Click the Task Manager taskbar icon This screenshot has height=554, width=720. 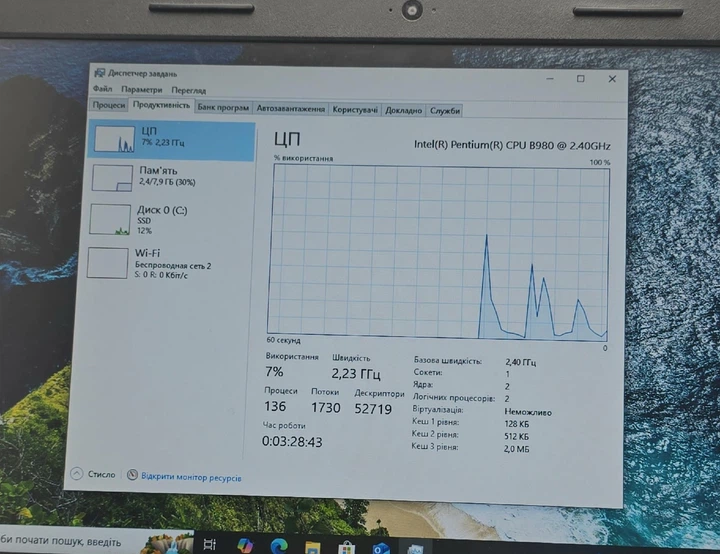[415, 549]
